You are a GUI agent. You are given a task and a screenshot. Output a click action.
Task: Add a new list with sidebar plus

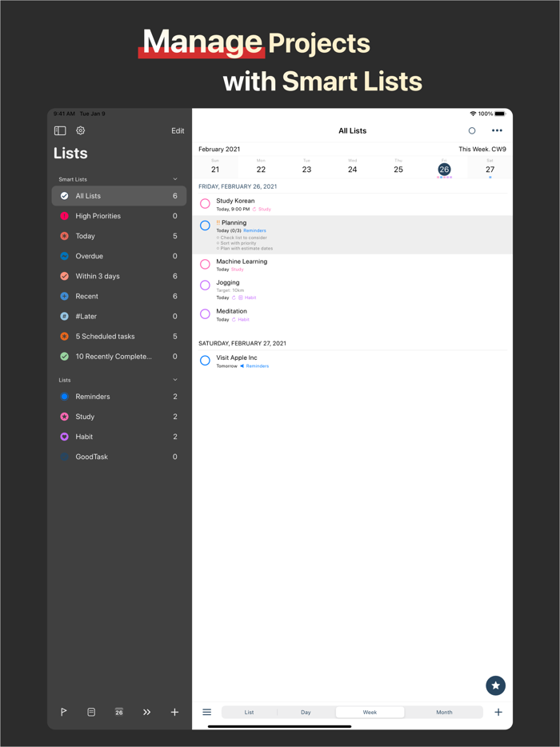pyautogui.click(x=174, y=712)
